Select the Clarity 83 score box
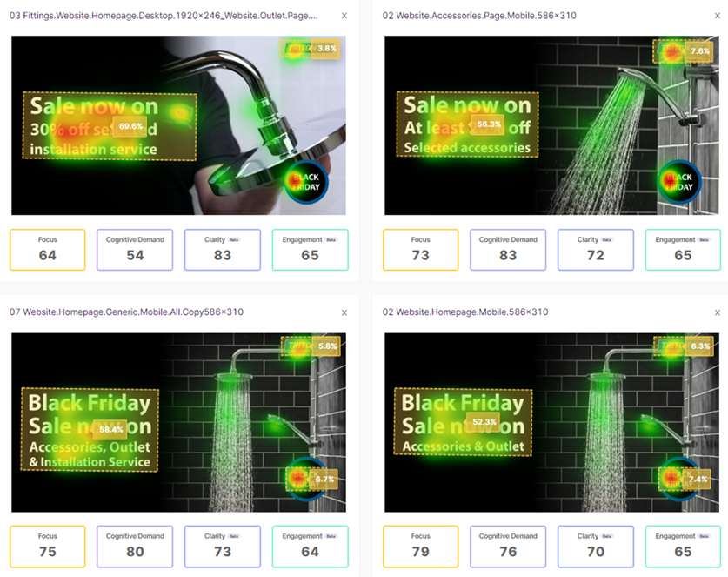Screen dimensions: 728x577 click(x=223, y=250)
